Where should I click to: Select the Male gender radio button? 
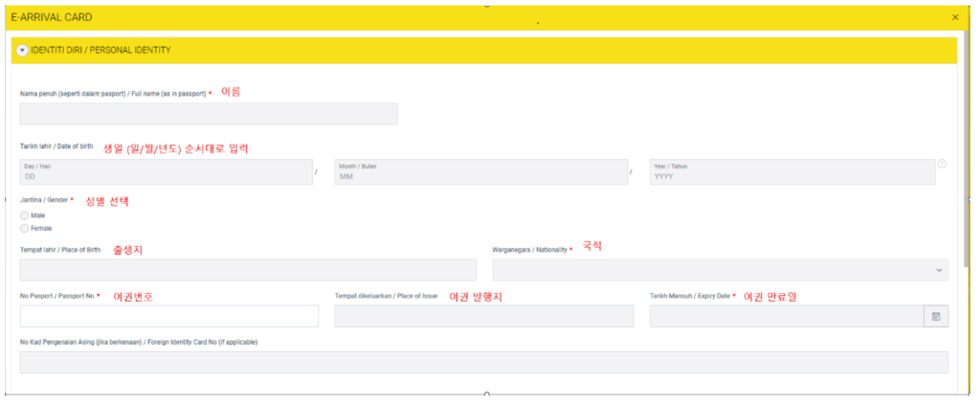25,215
